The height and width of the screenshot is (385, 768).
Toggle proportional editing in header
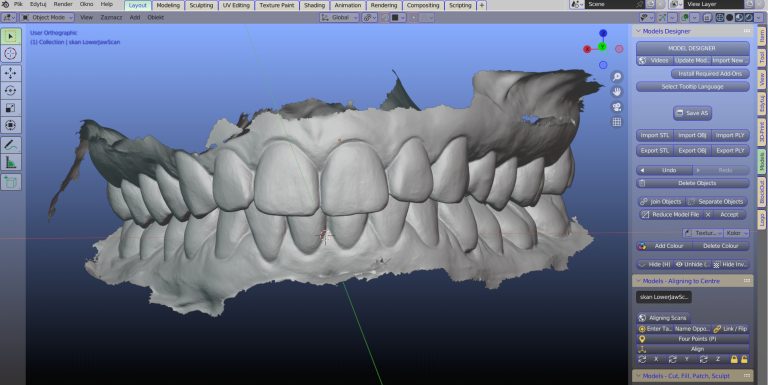pos(414,18)
